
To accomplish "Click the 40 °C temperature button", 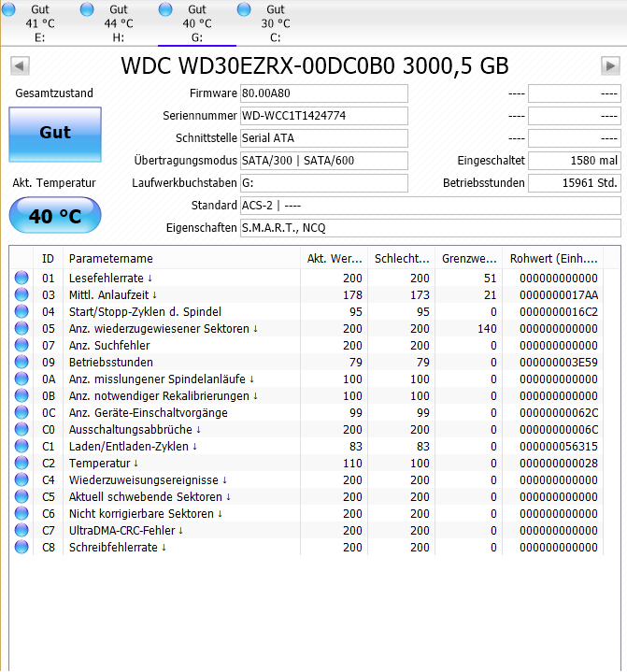I will [x=55, y=216].
